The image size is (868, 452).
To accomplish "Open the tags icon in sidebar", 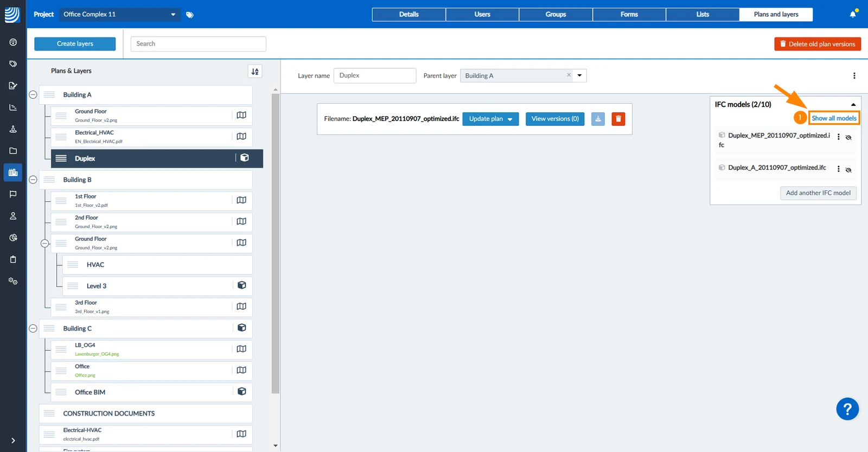I will 13,64.
